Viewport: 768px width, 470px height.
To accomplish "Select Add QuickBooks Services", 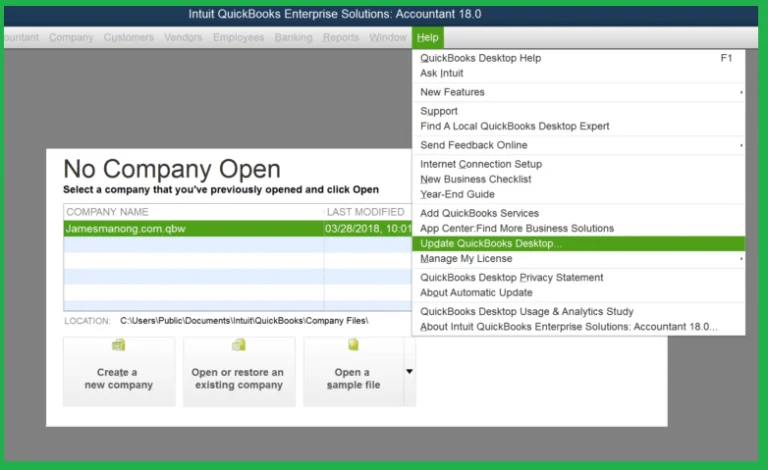I will (x=578, y=213).
